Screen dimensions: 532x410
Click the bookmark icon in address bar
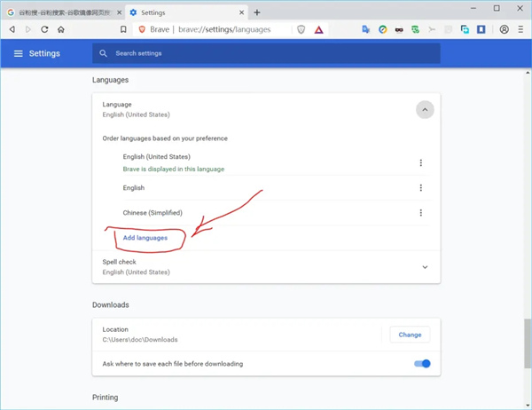click(123, 29)
